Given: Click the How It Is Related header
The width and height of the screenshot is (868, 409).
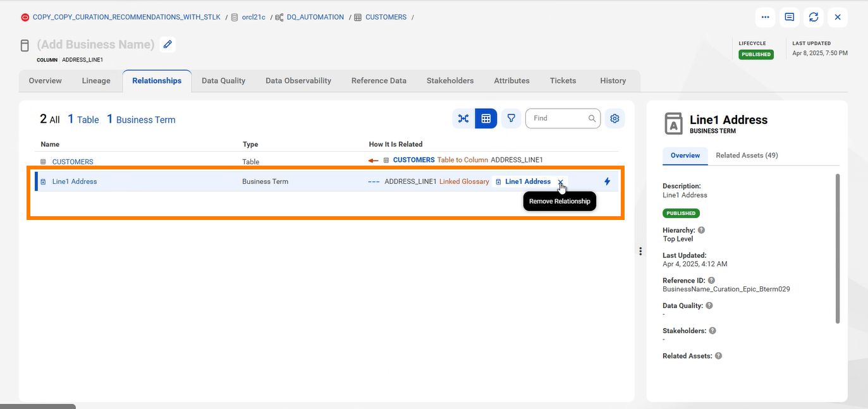Looking at the screenshot, I should point(396,144).
